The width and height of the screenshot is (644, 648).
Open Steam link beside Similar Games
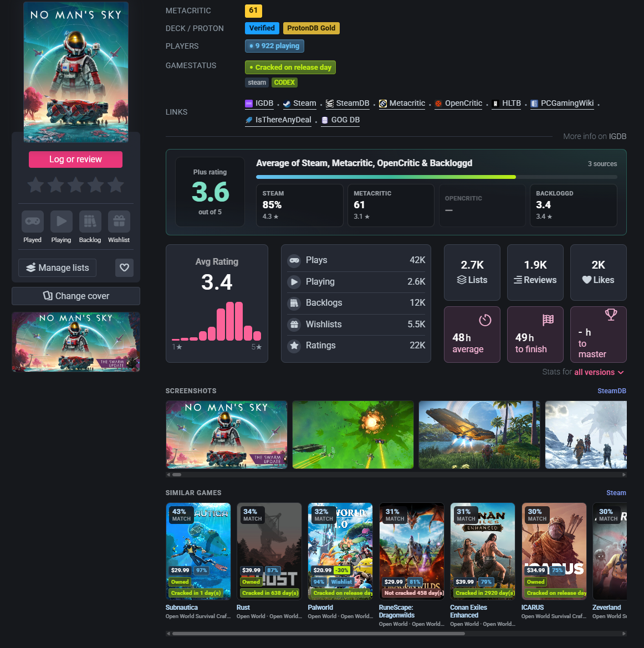tap(616, 493)
